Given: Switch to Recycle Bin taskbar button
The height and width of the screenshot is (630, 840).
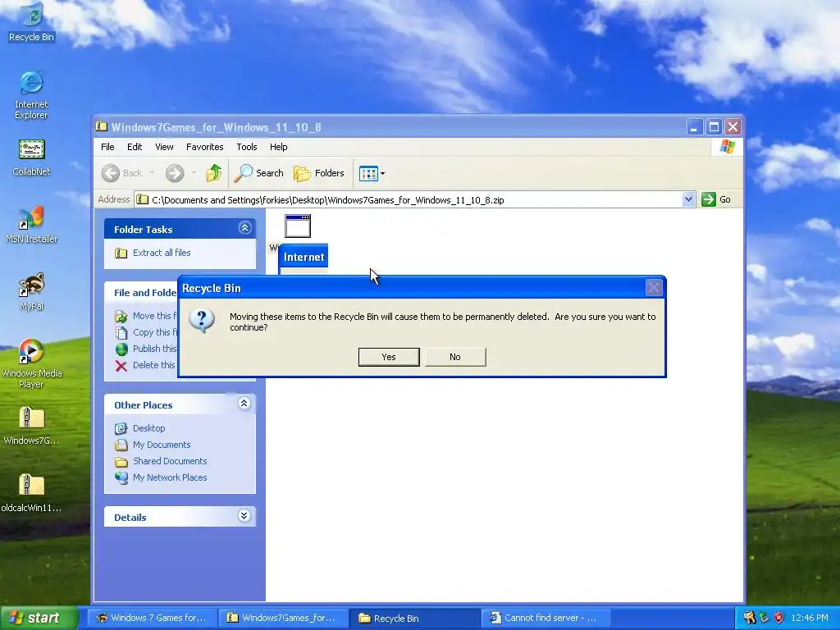Looking at the screenshot, I should (x=414, y=618).
